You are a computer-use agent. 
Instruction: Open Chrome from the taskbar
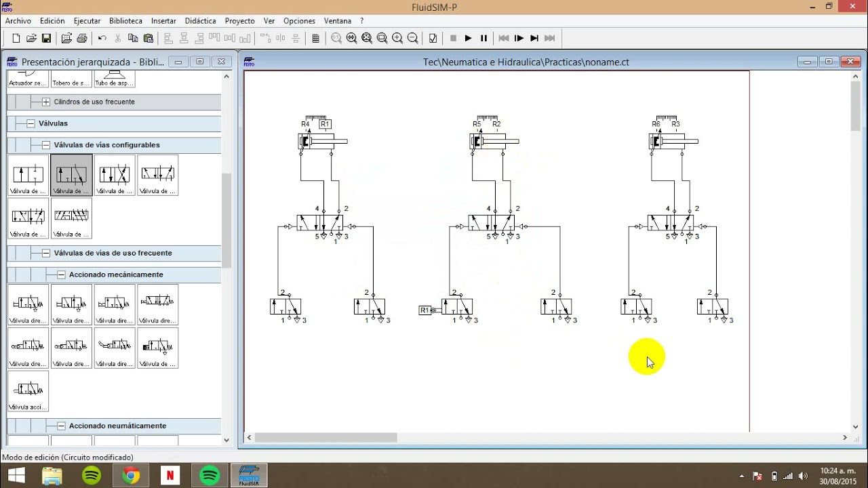click(131, 476)
